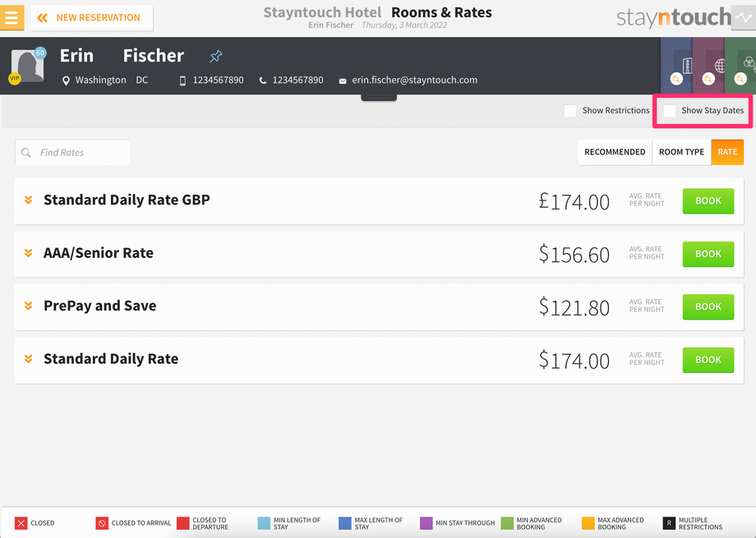756x538 pixels.
Task: Click the email envelope icon
Action: [343, 81]
